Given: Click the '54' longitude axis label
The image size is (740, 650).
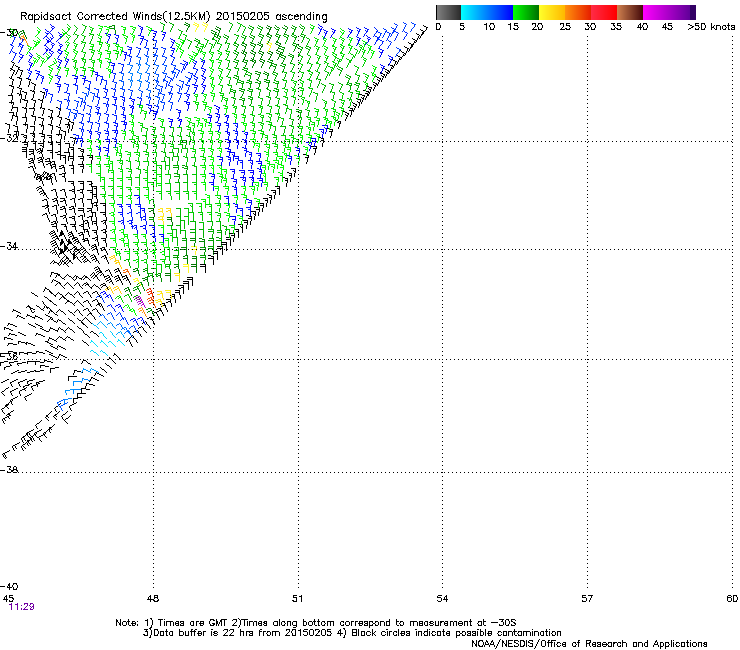Looking at the screenshot, I should point(442,599).
